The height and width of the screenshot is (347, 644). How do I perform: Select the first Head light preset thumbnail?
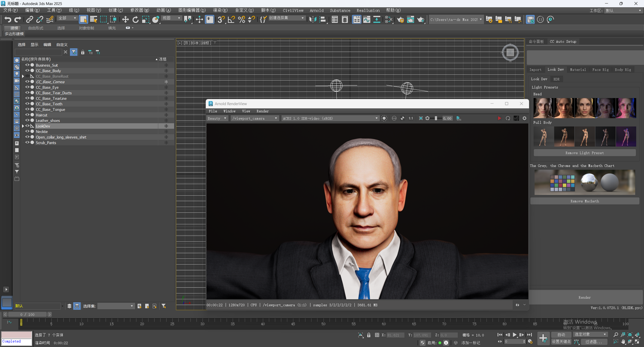(544, 108)
